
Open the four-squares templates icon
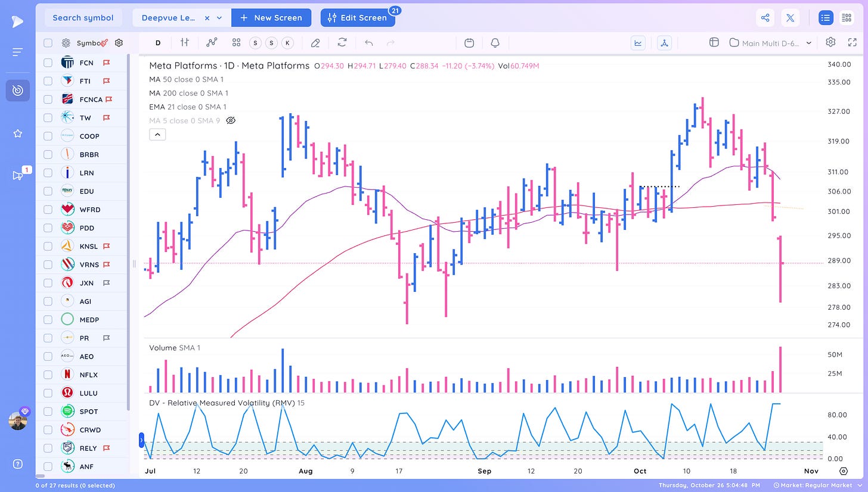236,42
